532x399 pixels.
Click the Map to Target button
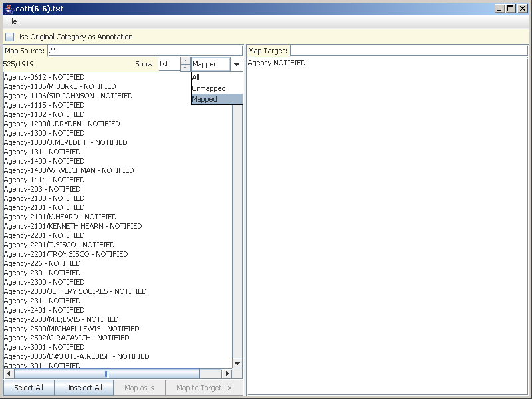(204, 388)
